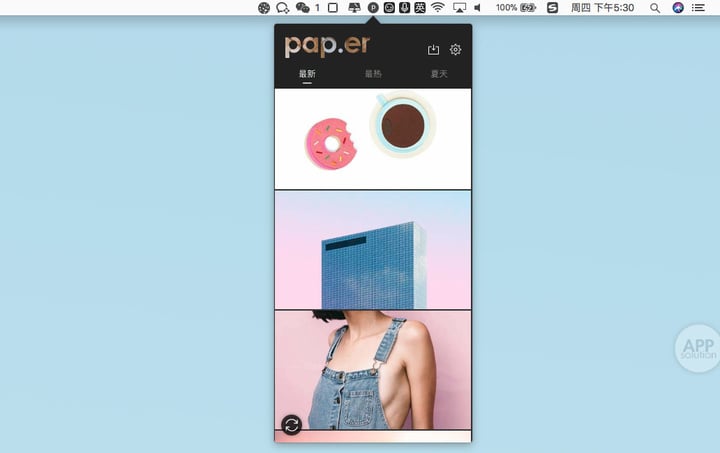Open the volume control in menu bar
Viewport: 720px width, 453px height.
coord(478,8)
